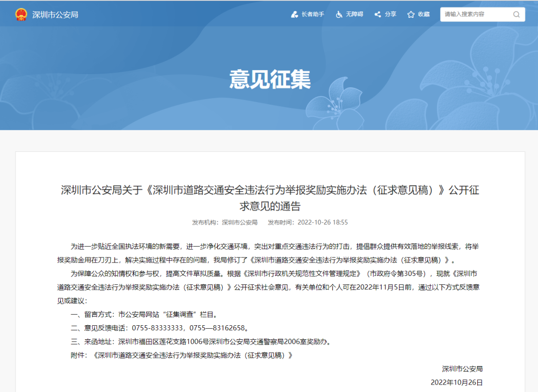Open the 长者助手 mode

312,14
